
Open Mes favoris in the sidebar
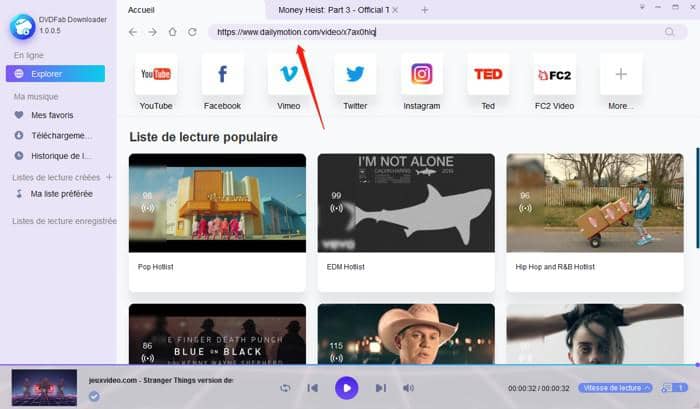[x=52, y=115]
